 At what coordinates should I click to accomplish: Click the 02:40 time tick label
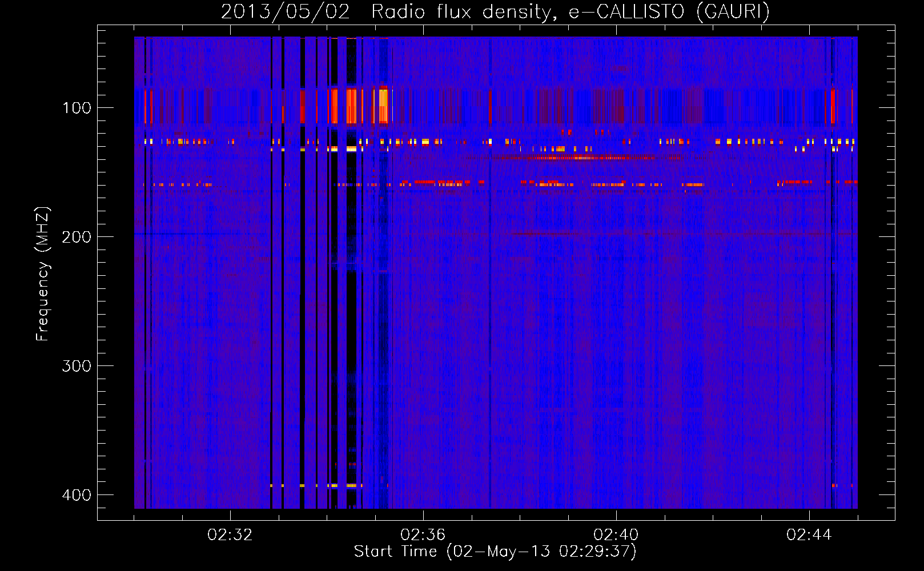tap(616, 535)
